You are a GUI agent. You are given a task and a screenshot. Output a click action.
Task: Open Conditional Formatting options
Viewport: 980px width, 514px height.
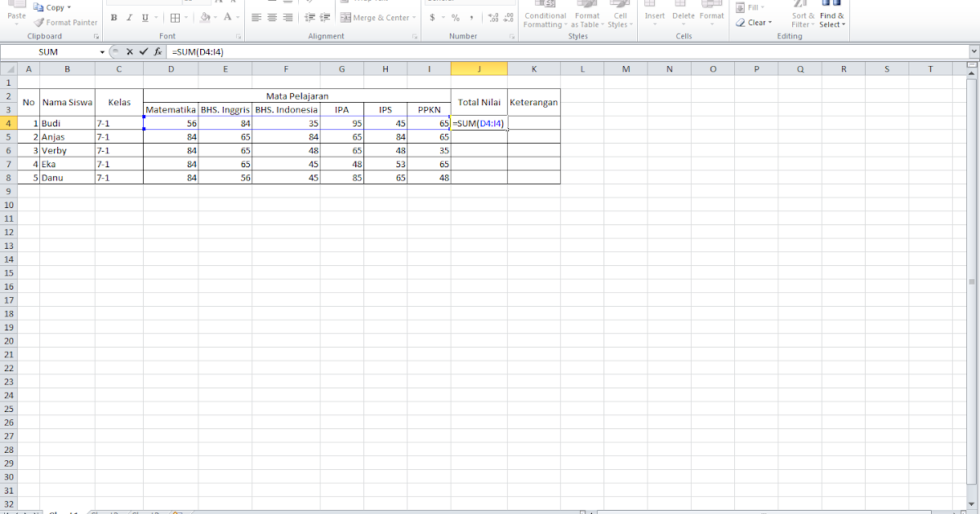coord(545,16)
